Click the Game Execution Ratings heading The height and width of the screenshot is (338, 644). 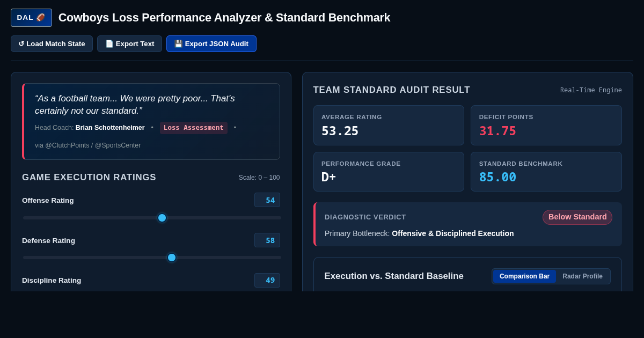pos(89,178)
